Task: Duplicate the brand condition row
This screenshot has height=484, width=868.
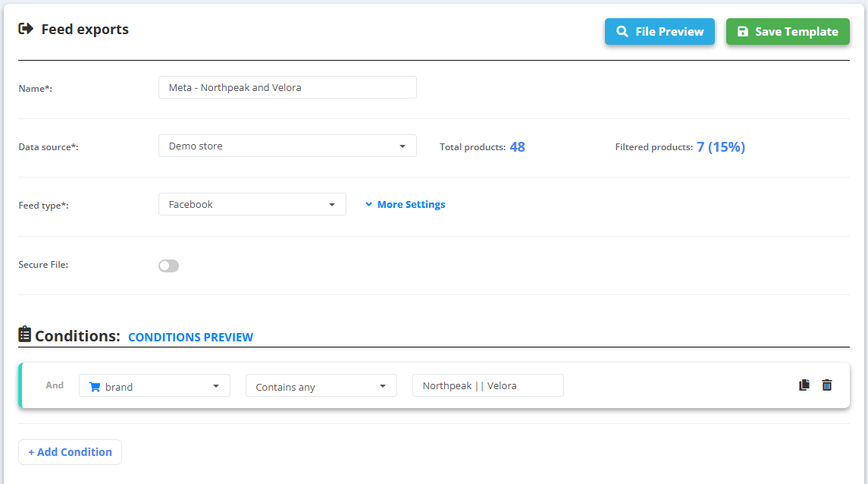Action: click(804, 385)
